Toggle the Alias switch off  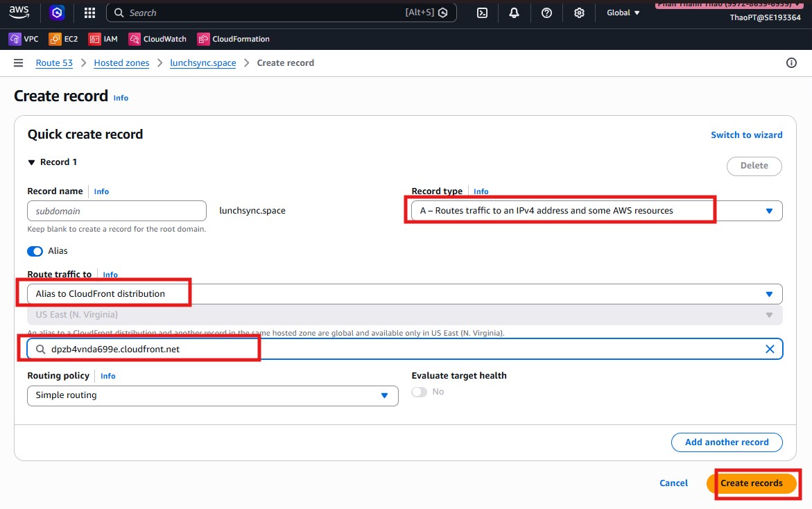pos(35,251)
